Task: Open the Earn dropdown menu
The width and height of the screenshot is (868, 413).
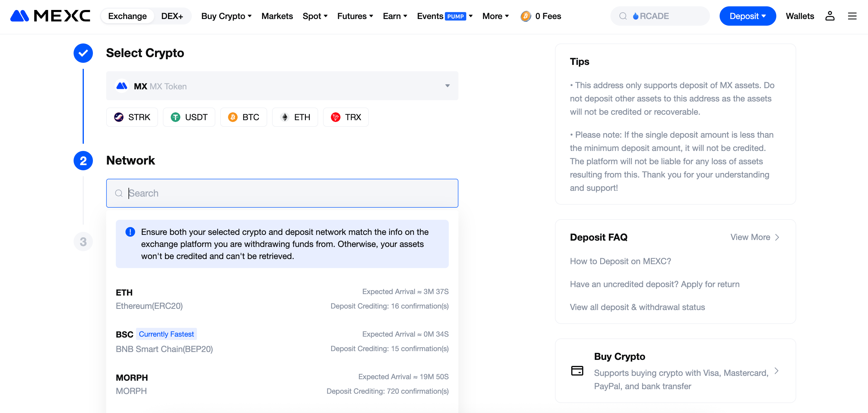Action: coord(395,16)
